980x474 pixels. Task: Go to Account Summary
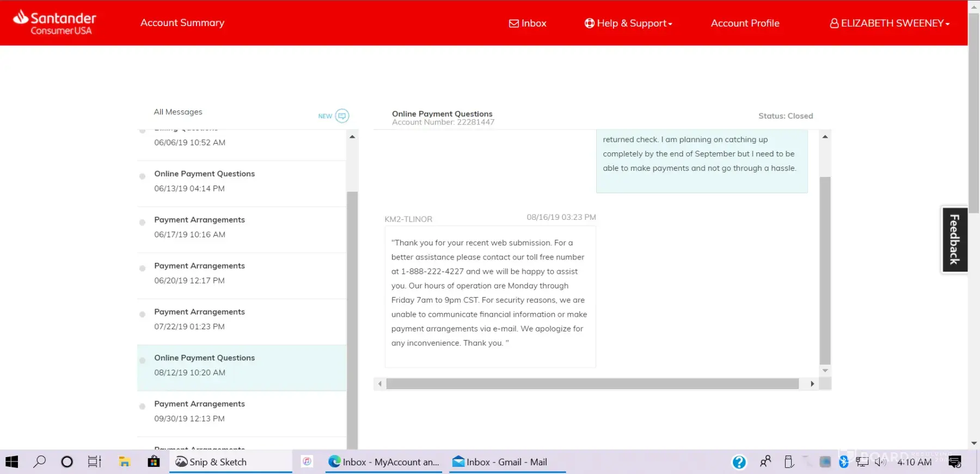(182, 23)
